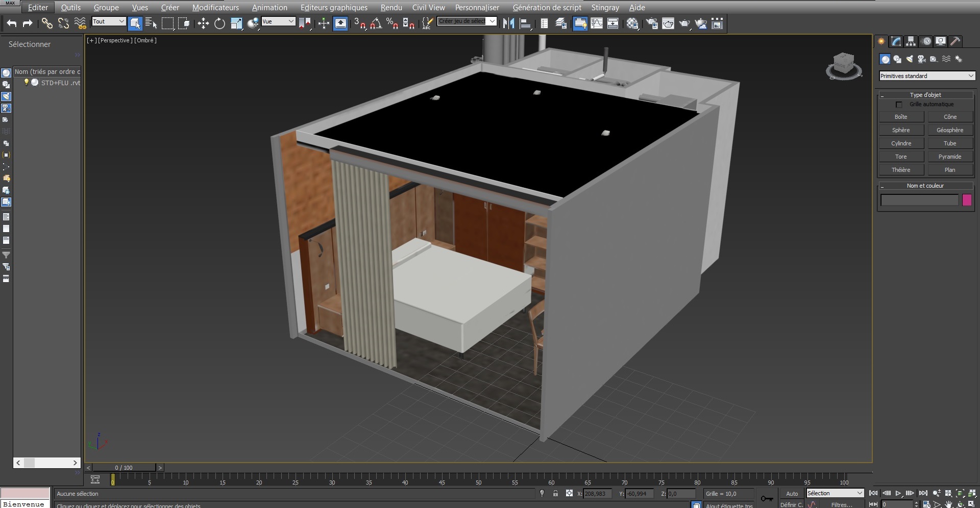The width and height of the screenshot is (980, 508).
Task: Open the Schematic View icon
Action: tap(613, 23)
